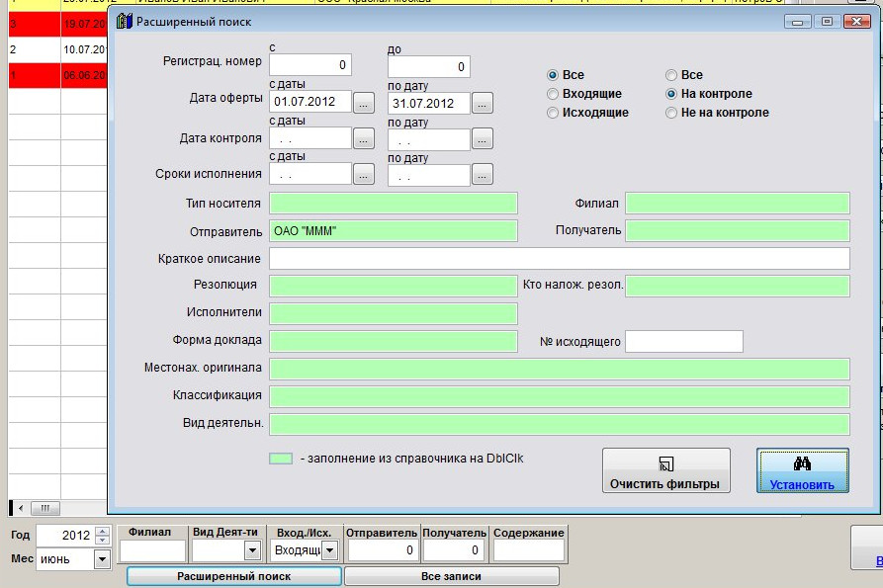The image size is (883, 588).
Task: Click the Получатель filter field at bottom
Action: coord(454,550)
